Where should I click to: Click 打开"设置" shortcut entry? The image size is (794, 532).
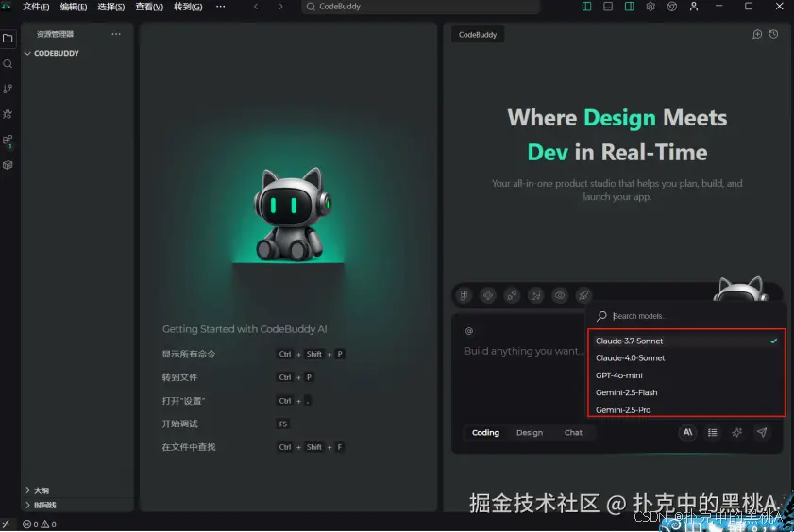(183, 401)
